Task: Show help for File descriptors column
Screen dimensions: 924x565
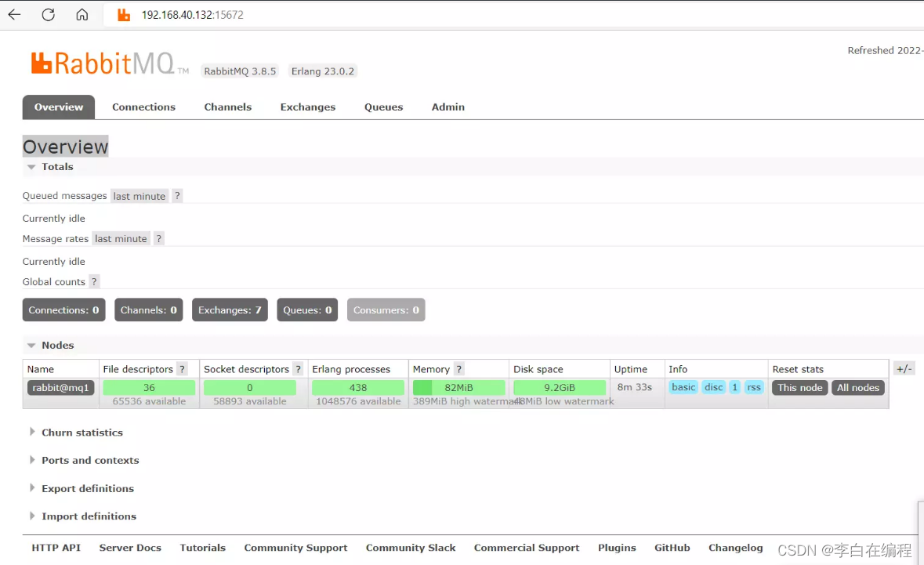Action: [182, 369]
